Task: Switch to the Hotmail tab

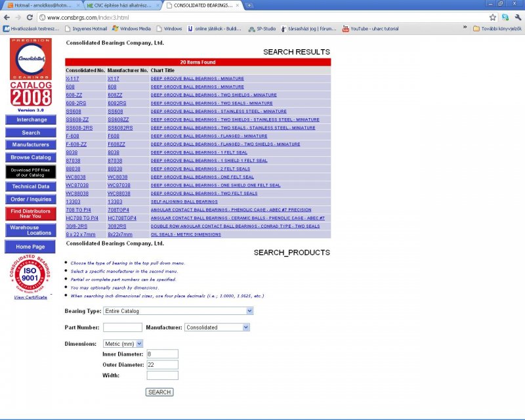Action: click(x=43, y=5)
